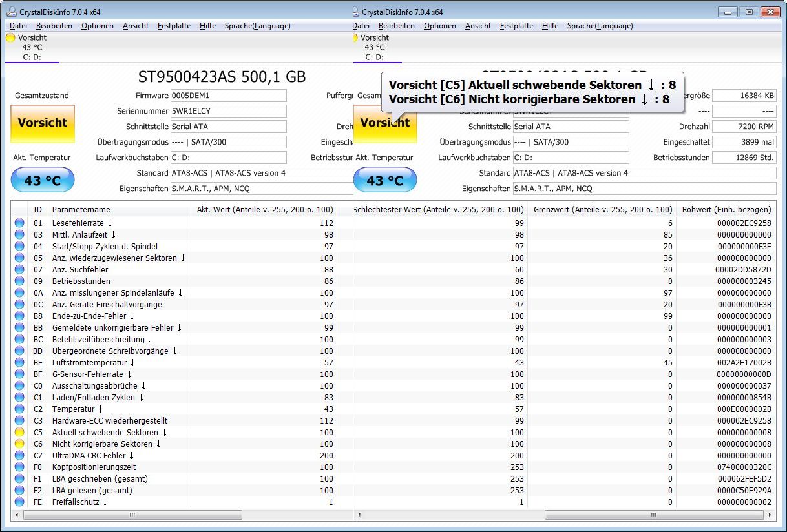This screenshot has width=787, height=532.
Task: Click the status circle of the G-Sensor-Fehlerrate row
Action: pos(19,374)
